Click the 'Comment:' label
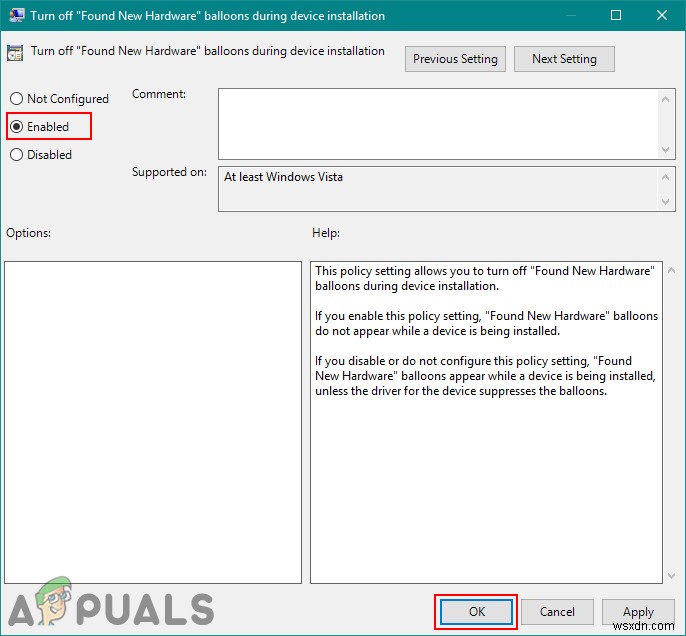The image size is (686, 636). pyautogui.click(x=159, y=94)
